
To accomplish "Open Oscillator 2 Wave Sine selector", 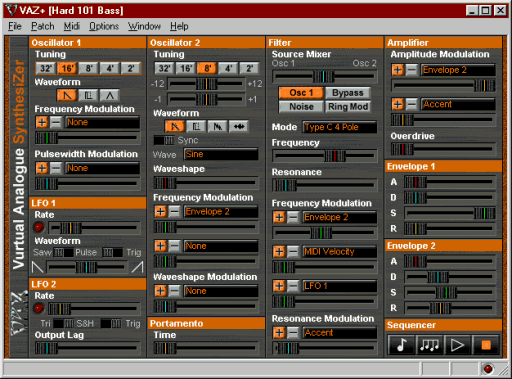I will pos(221,154).
